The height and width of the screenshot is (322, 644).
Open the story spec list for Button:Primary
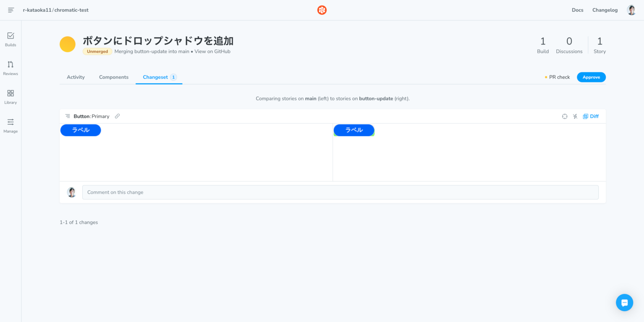pos(67,116)
